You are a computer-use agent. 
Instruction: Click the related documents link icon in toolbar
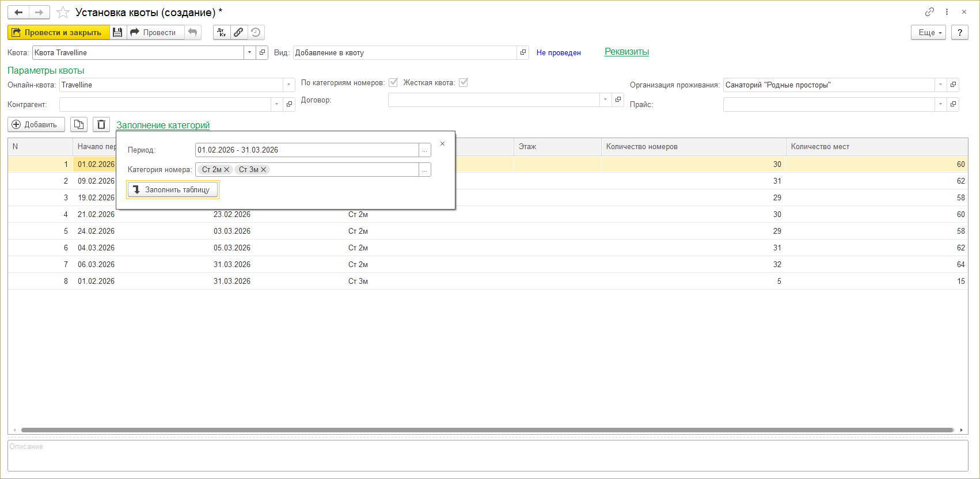(x=238, y=33)
